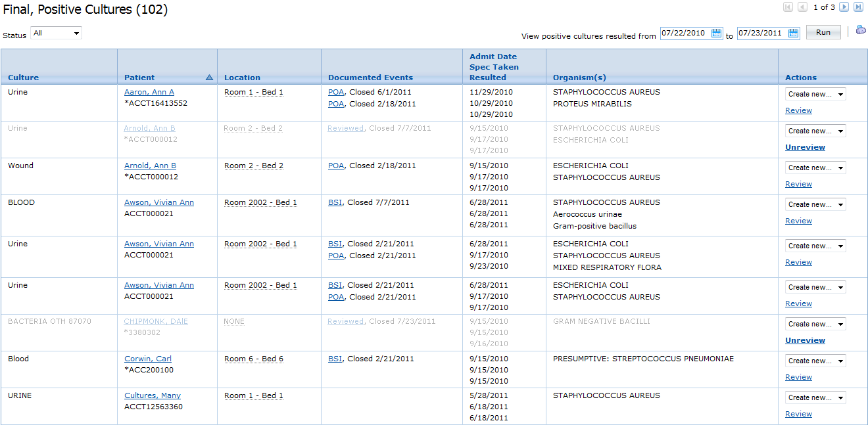Expand Create new dropdown for Cultures, Many
Screen dimensions: 868x425
pyautogui.click(x=815, y=397)
